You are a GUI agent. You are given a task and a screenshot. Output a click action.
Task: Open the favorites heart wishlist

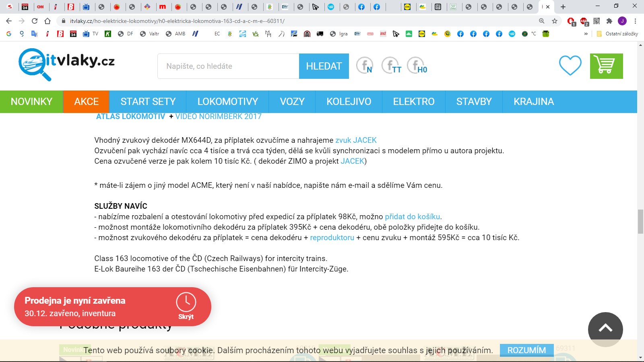570,66
